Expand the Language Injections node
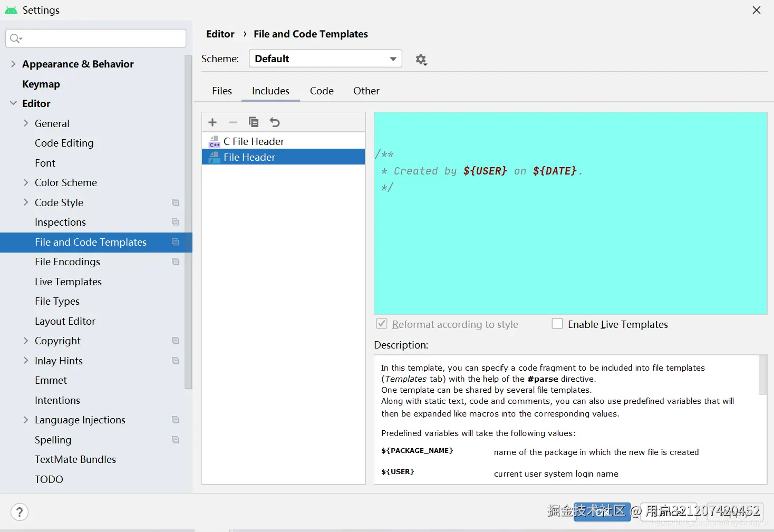Screen dimensions: 774x532 tap(26, 420)
